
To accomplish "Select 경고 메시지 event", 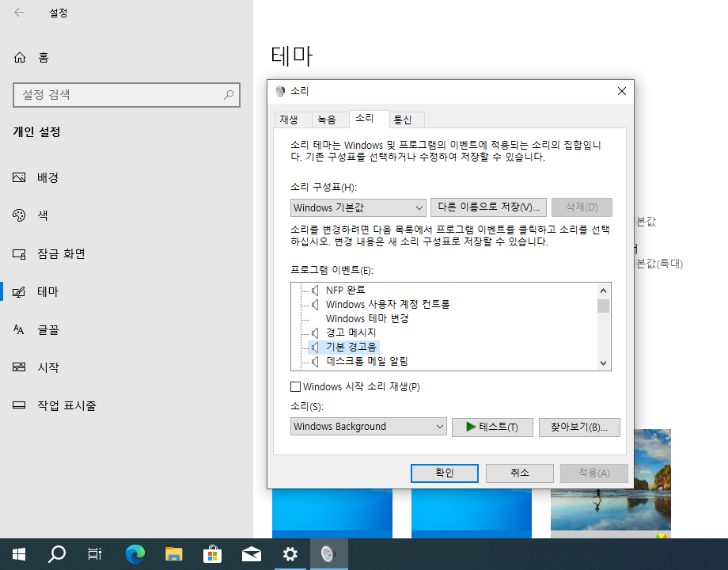I will 351,333.
